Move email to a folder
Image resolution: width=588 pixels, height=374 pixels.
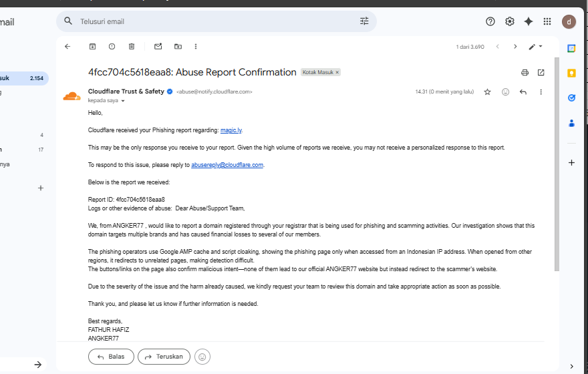coord(178,47)
